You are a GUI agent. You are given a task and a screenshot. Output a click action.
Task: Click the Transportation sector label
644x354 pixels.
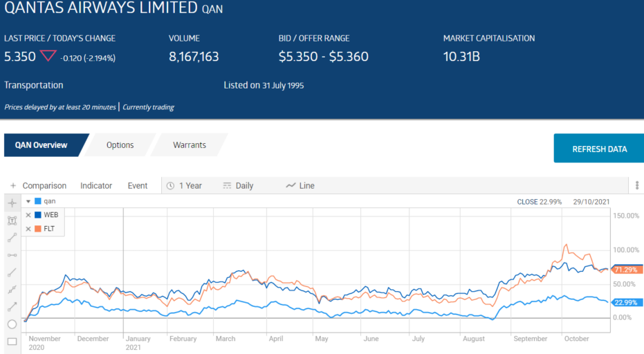[34, 85]
